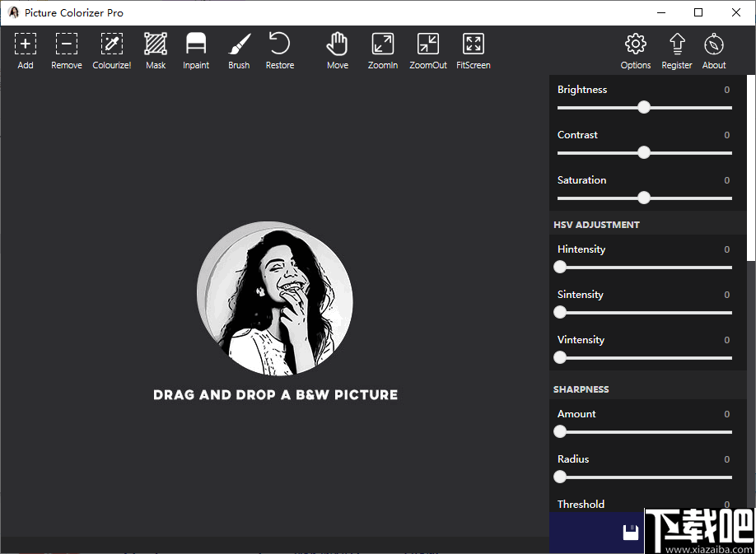Click the ZoomOut icon
756x554 pixels.
[427, 44]
